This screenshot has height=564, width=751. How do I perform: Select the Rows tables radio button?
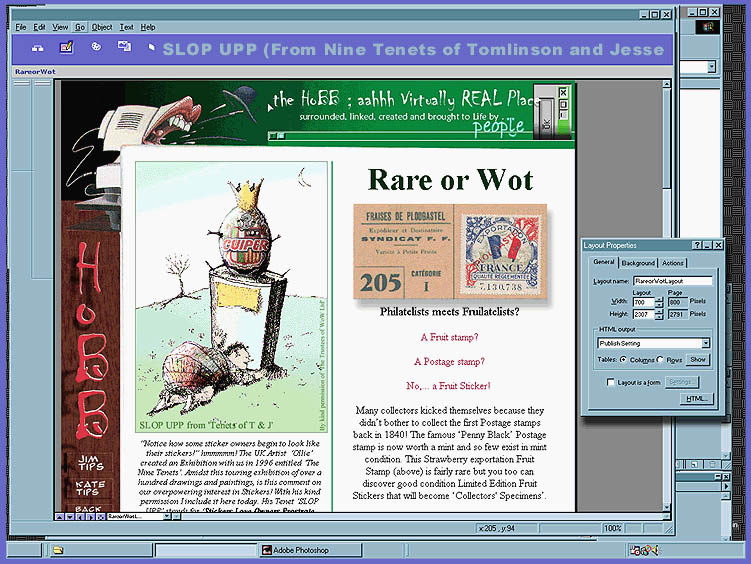pyautogui.click(x=660, y=359)
